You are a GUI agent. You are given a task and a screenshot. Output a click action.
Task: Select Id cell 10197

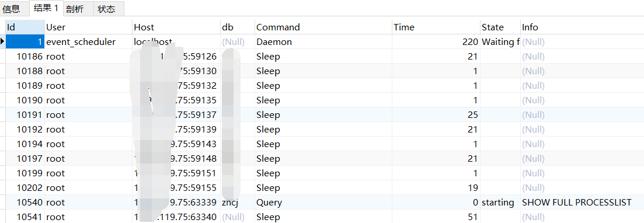pos(25,159)
